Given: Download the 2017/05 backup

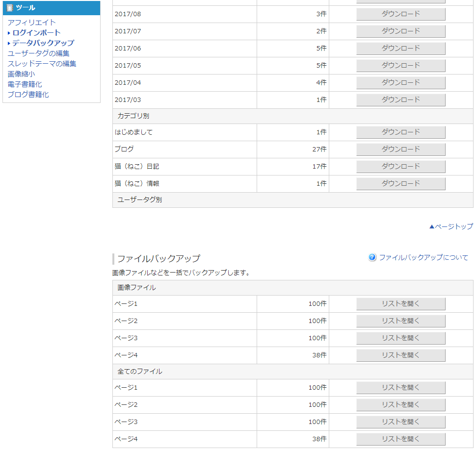Looking at the screenshot, I should (x=401, y=66).
